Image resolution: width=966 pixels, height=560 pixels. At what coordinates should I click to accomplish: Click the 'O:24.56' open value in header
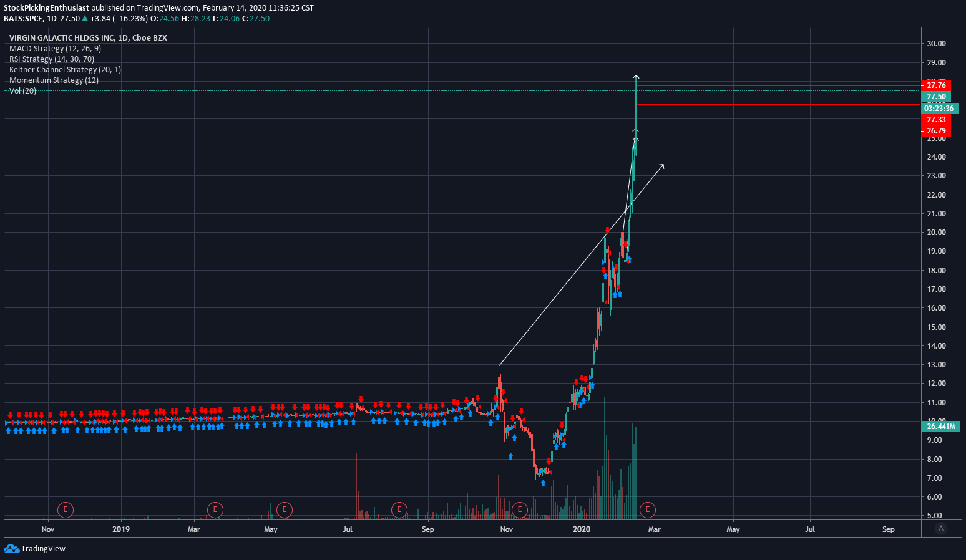coord(165,19)
